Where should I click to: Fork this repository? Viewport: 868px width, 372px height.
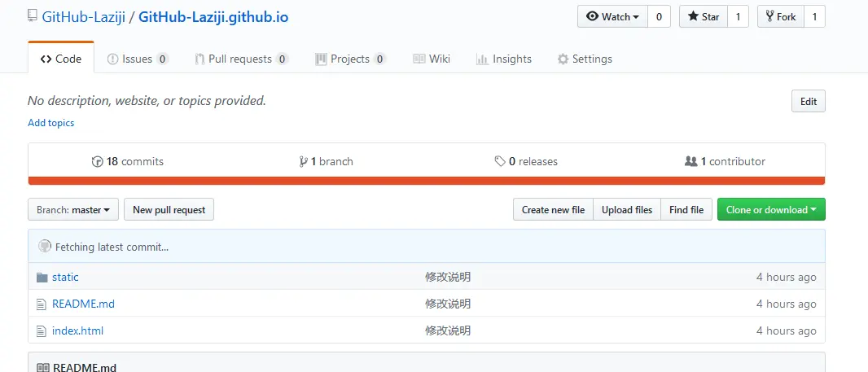tap(781, 16)
